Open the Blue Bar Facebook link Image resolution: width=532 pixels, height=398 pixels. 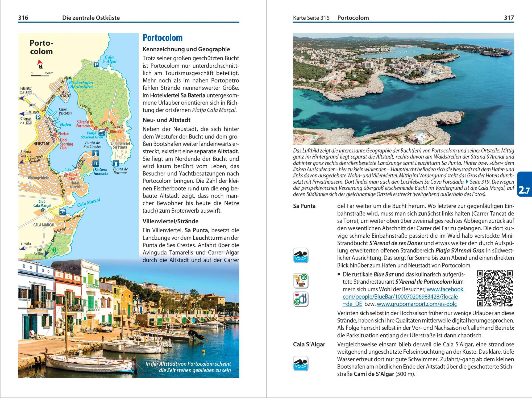(403, 296)
